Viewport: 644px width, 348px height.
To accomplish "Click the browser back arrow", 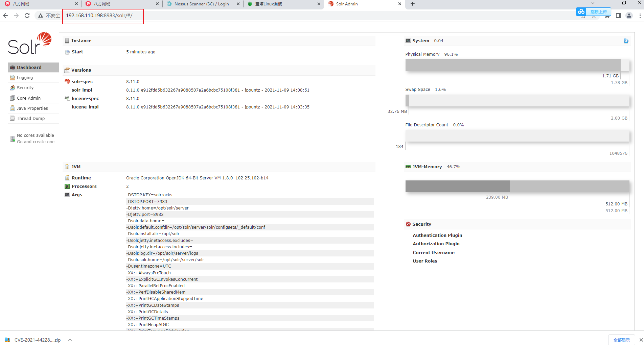I will [5, 16].
